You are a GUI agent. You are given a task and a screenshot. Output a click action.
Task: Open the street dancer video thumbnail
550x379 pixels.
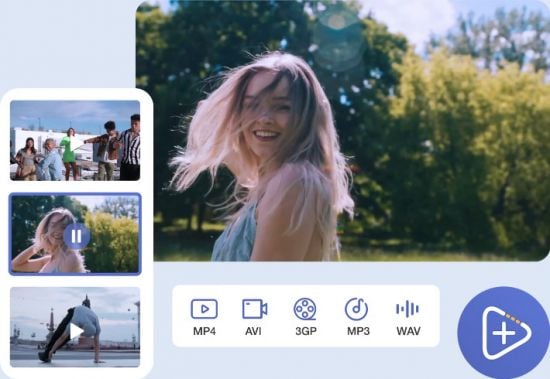click(x=75, y=327)
